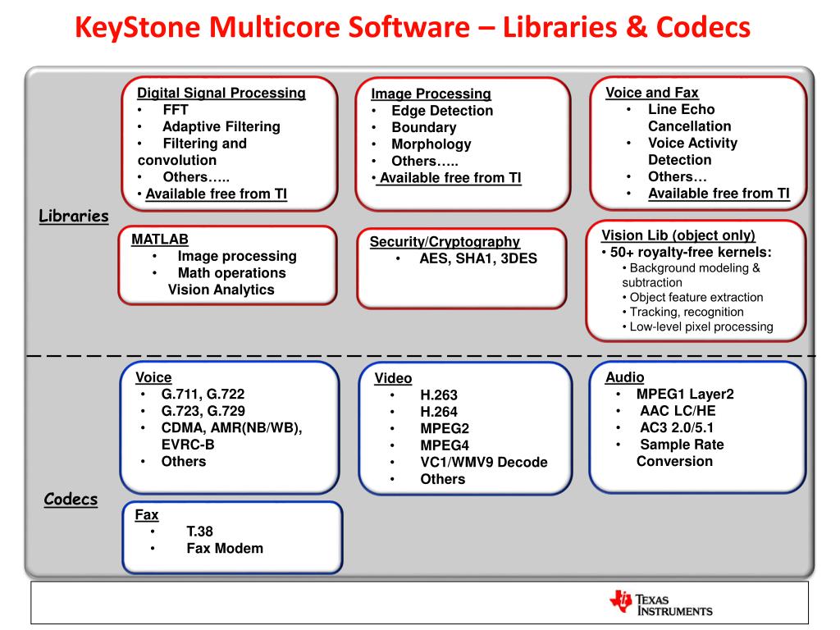
Task: Select the G.711, G.722 bullet
Action: click(203, 395)
